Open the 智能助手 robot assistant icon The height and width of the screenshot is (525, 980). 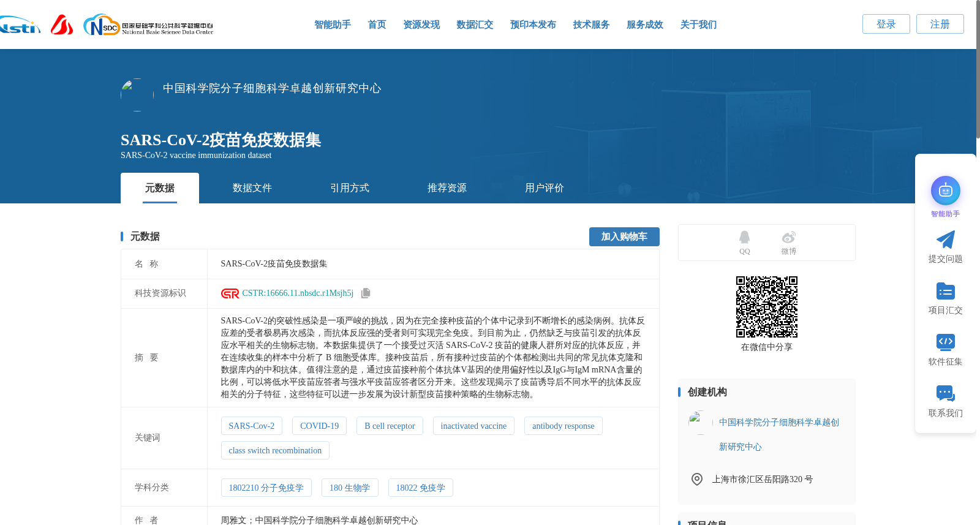click(x=945, y=191)
